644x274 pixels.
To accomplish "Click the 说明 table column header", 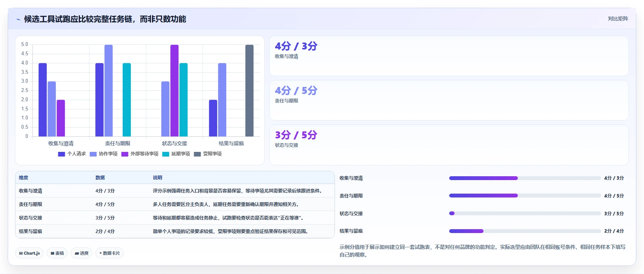I will (157, 178).
